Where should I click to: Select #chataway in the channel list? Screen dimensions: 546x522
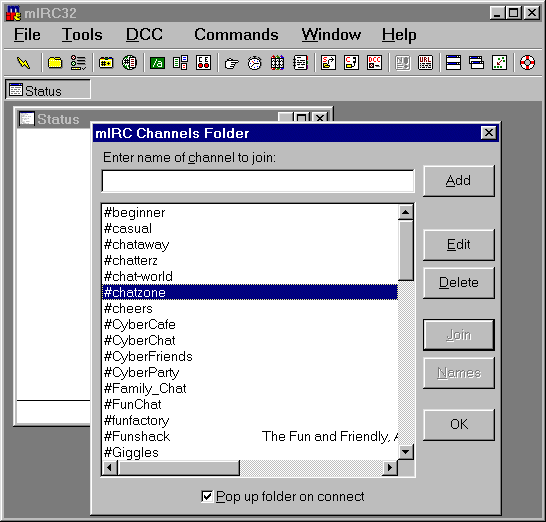click(250, 244)
